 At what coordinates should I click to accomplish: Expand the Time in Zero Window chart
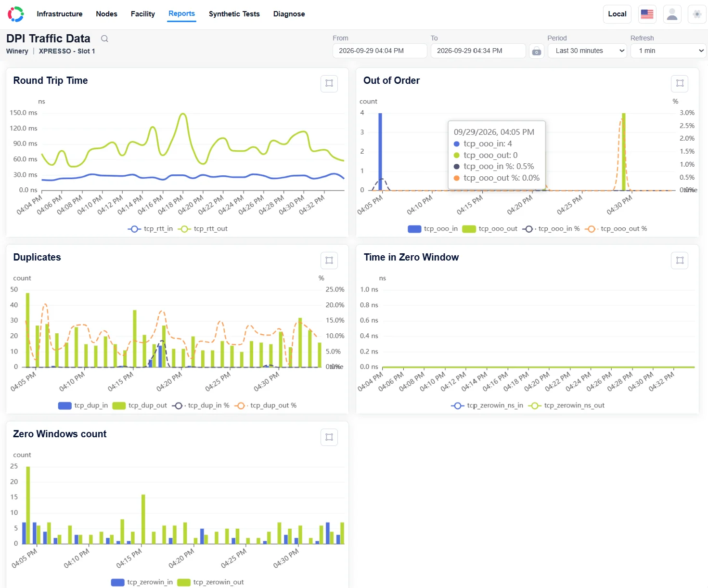click(680, 260)
